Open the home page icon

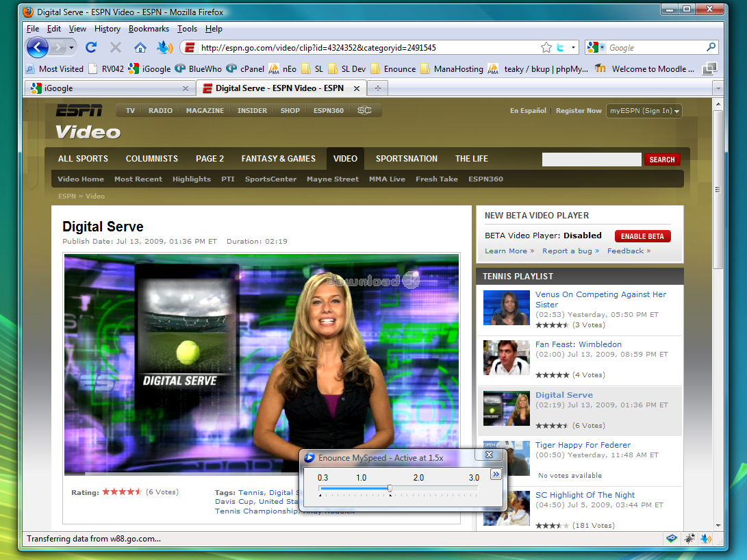click(140, 48)
